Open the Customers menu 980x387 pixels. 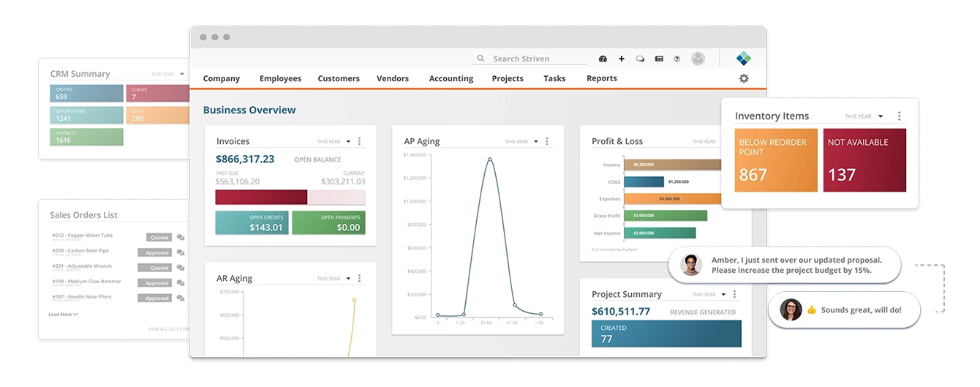(x=339, y=78)
